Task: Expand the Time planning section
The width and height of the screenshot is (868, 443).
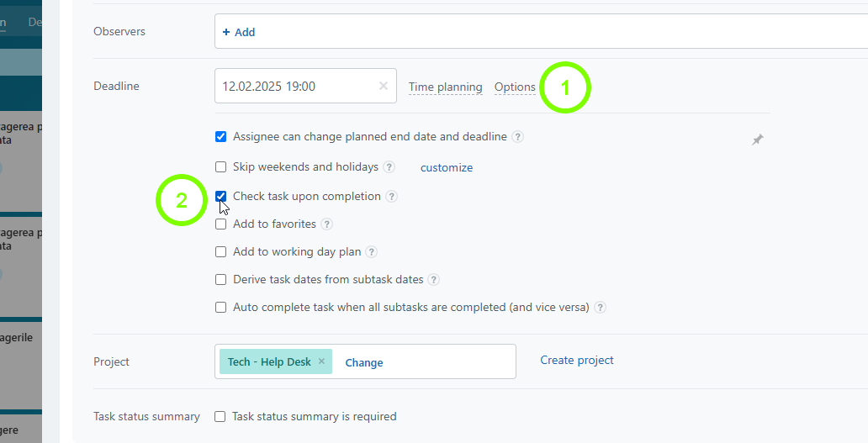Action: tap(445, 87)
